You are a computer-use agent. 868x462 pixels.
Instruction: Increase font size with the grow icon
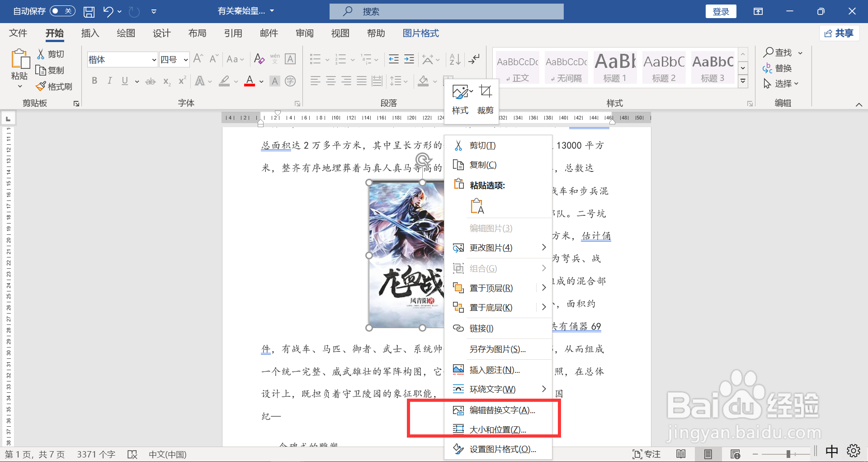[198, 59]
